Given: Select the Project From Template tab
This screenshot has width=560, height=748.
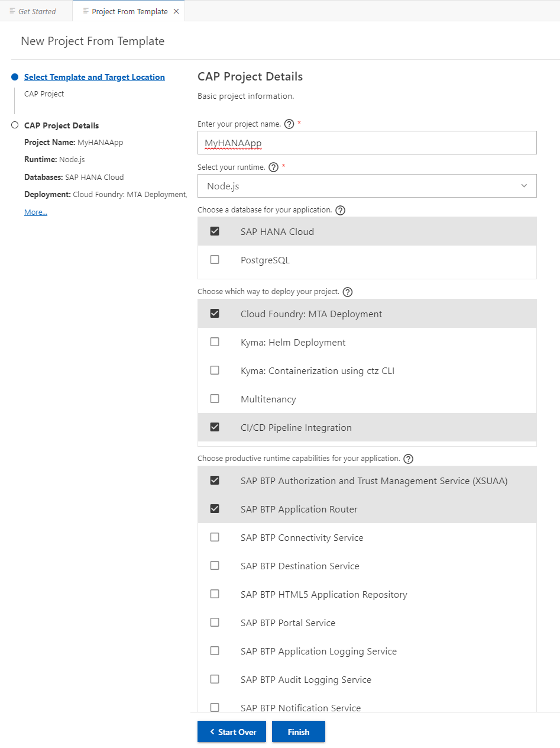Looking at the screenshot, I should [129, 11].
